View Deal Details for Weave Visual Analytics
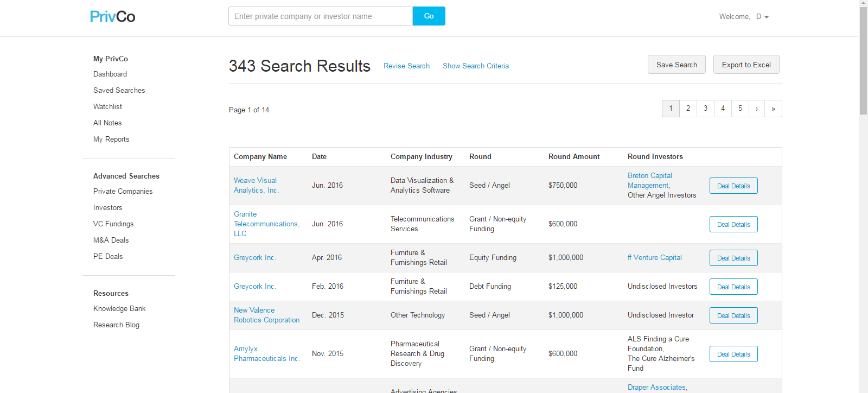This screenshot has height=393, width=868. pyautogui.click(x=733, y=186)
